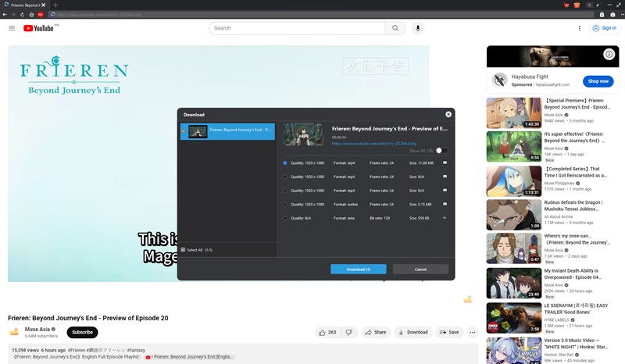Image resolution: width=625 pixels, height=364 pixels.
Task: Click the Share button under video
Action: click(x=376, y=332)
